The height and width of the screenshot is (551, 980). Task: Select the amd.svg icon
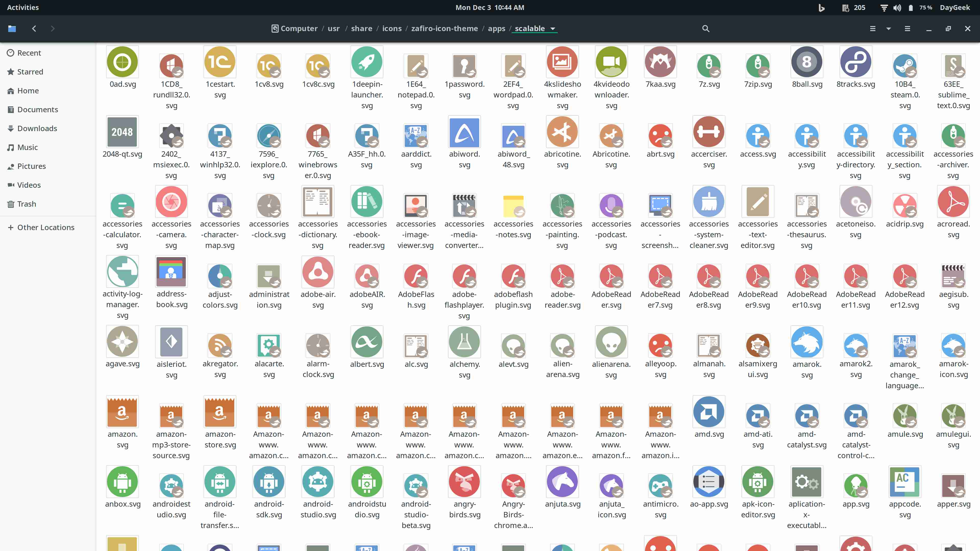[709, 412]
